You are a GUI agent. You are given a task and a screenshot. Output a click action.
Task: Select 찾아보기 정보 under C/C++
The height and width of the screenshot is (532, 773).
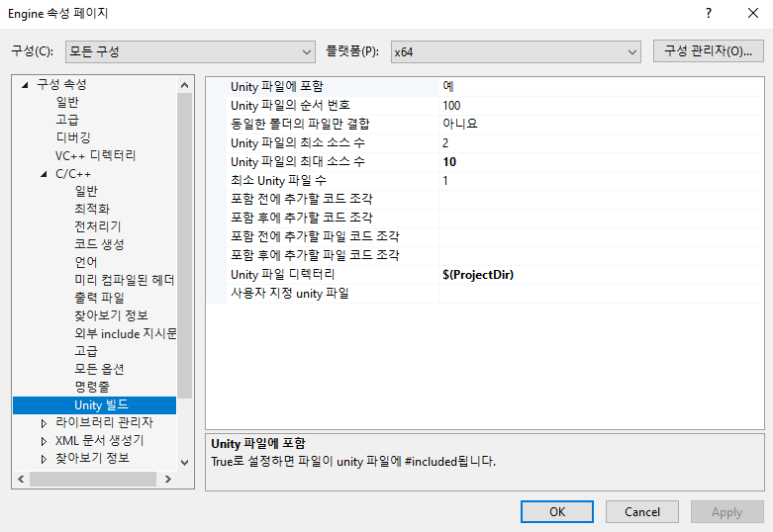pos(111,315)
